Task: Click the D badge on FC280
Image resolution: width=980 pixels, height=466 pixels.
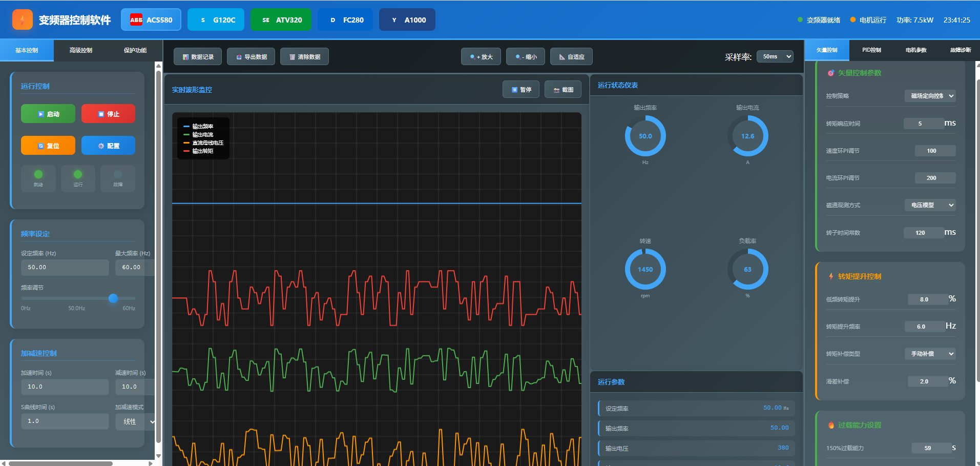Action: tap(333, 20)
